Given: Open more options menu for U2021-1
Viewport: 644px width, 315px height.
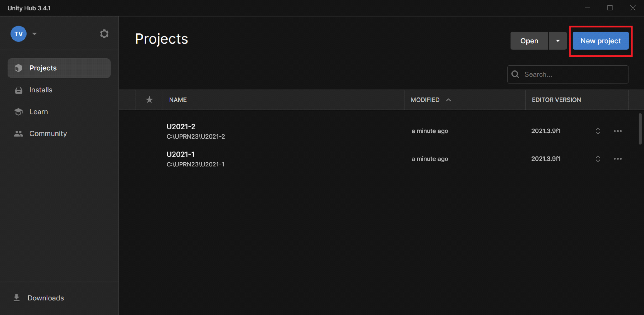Looking at the screenshot, I should 618,159.
